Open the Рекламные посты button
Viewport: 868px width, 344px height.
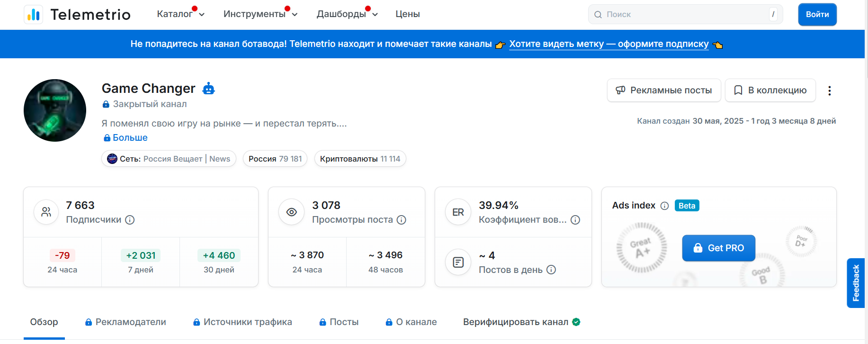point(664,90)
